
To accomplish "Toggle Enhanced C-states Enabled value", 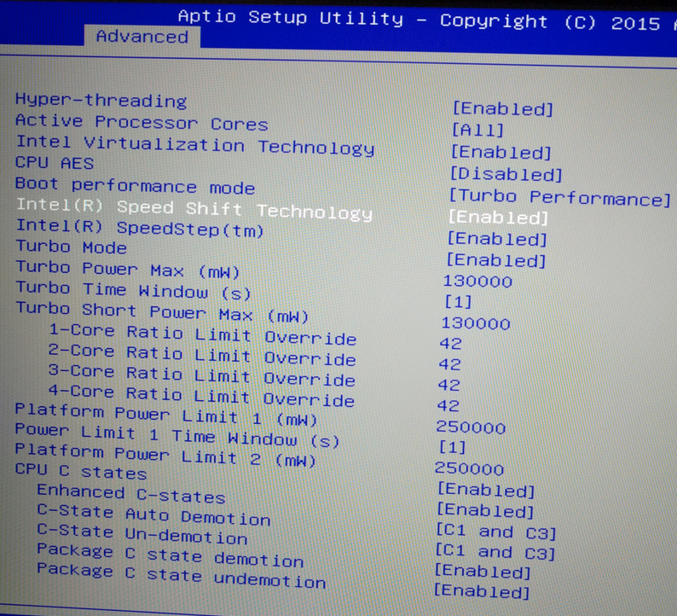I will point(487,491).
